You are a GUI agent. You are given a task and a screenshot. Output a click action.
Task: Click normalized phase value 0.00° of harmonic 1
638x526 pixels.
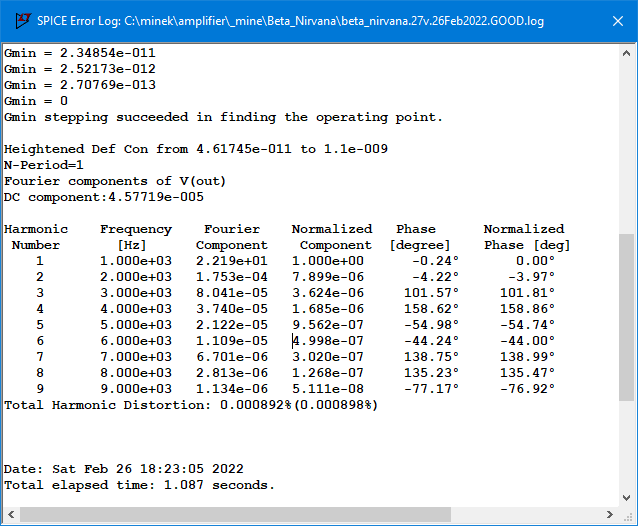click(x=535, y=261)
